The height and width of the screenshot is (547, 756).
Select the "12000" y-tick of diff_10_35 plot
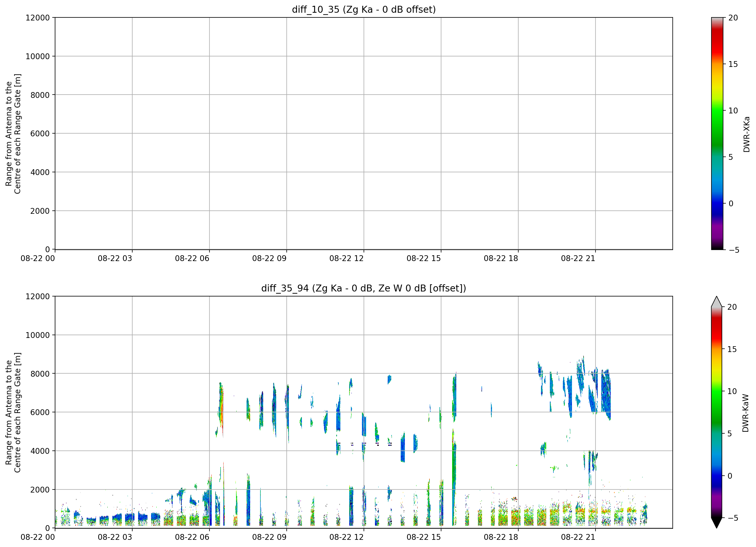tap(38, 17)
